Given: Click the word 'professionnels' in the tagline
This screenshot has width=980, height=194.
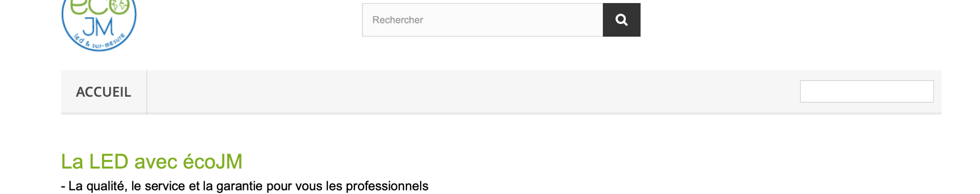Looking at the screenshot, I should [387, 186].
